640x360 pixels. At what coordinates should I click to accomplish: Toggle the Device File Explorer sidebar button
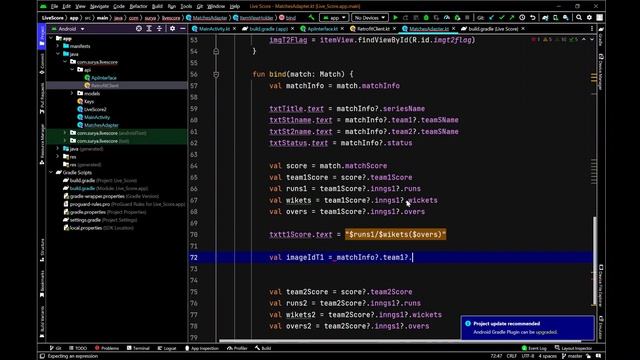[601, 286]
